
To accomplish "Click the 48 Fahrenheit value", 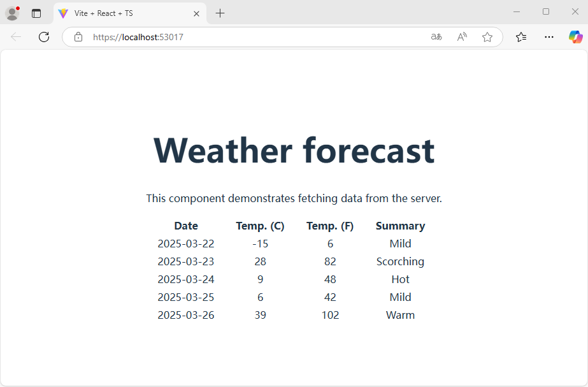I will pos(330,279).
